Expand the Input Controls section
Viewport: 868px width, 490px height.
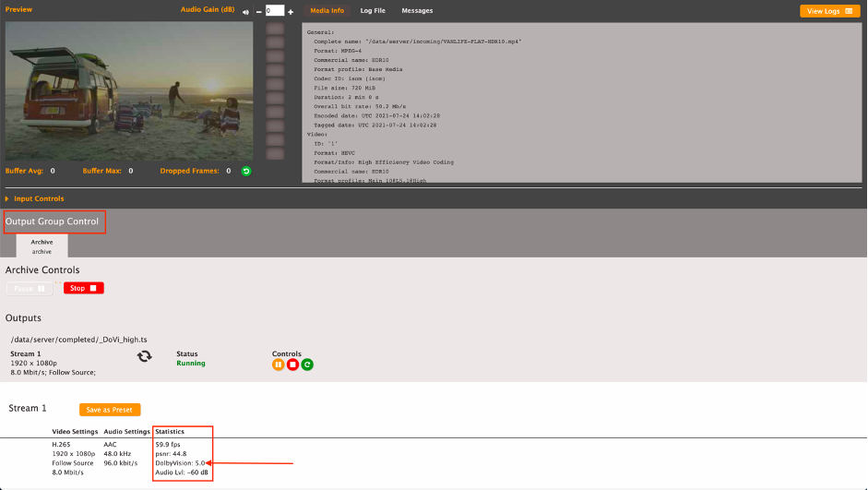click(x=34, y=198)
